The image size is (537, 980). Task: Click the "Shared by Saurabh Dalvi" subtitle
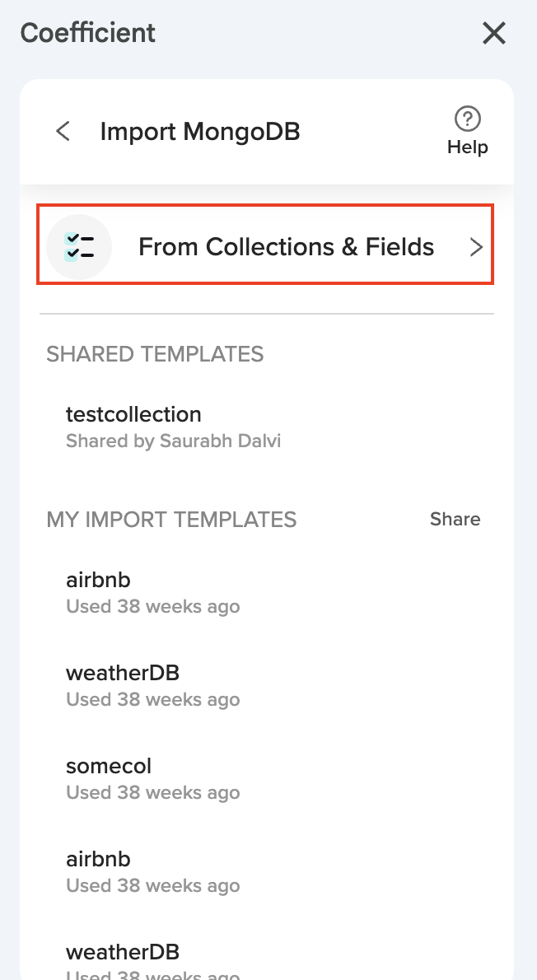coord(173,441)
